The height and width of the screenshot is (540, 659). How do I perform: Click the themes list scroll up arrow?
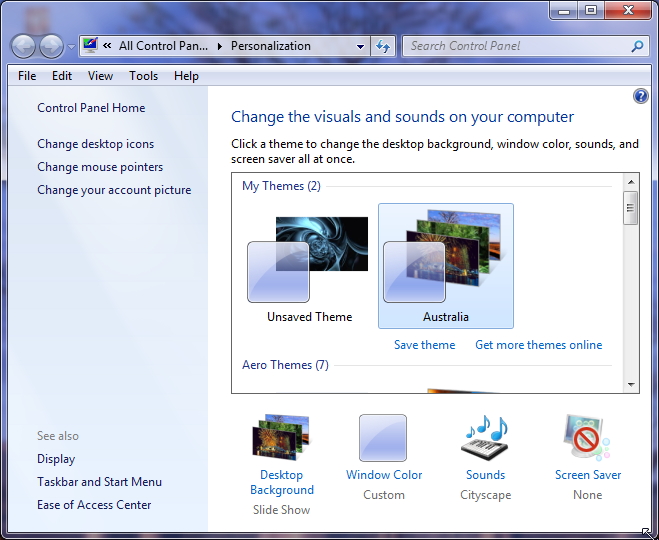coord(631,182)
